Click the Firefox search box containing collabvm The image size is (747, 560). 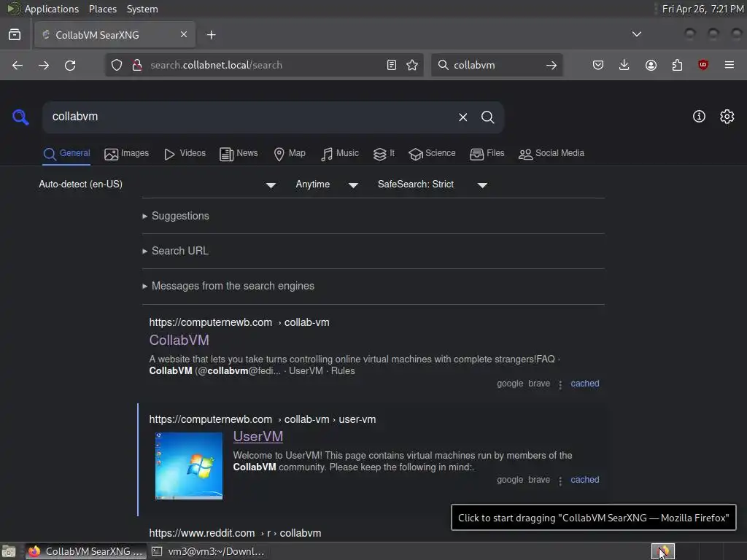(x=495, y=65)
